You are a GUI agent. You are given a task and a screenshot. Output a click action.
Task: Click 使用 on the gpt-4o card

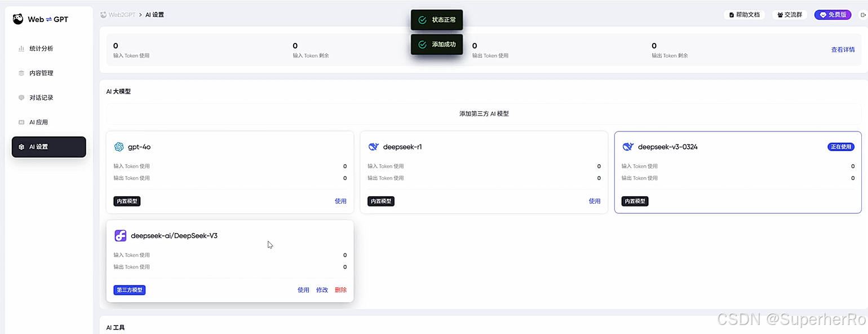340,201
